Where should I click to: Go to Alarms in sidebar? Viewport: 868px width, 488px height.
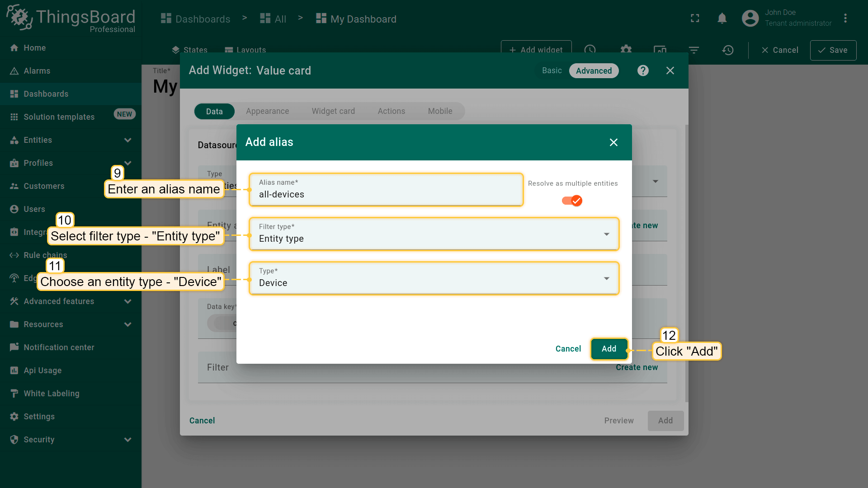(37, 71)
